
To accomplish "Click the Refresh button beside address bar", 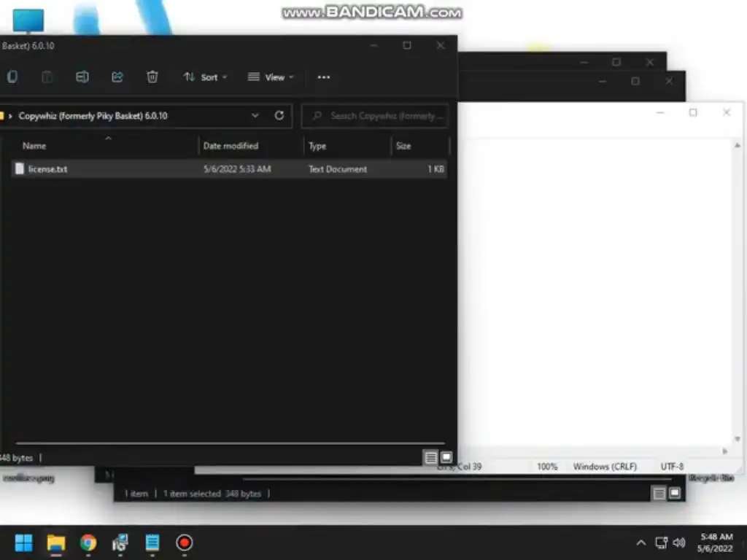I will [279, 116].
